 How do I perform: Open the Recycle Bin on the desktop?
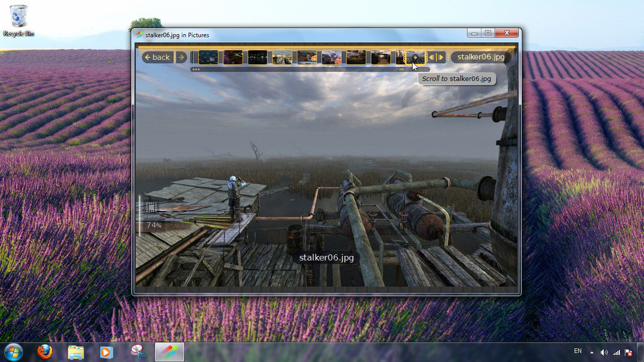[x=19, y=21]
